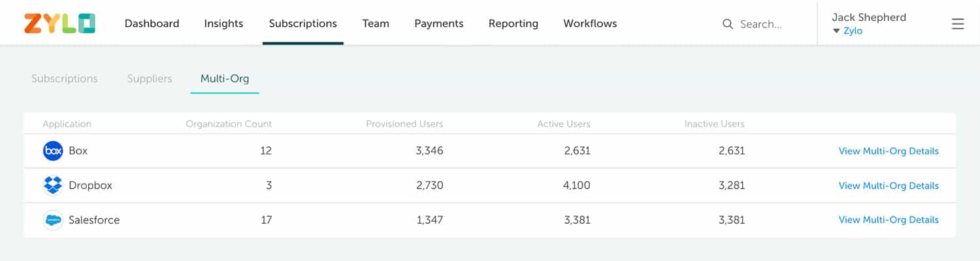
Task: Click the Salesforce application logo
Action: point(53,220)
